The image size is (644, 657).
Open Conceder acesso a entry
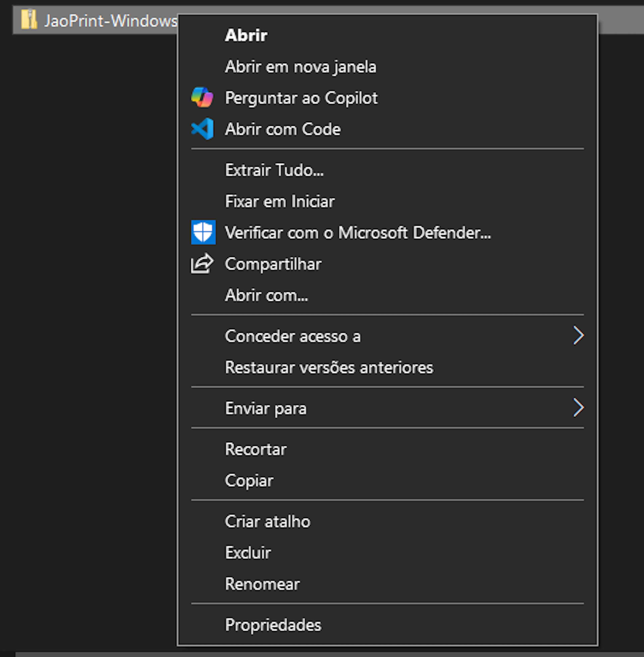pos(387,336)
